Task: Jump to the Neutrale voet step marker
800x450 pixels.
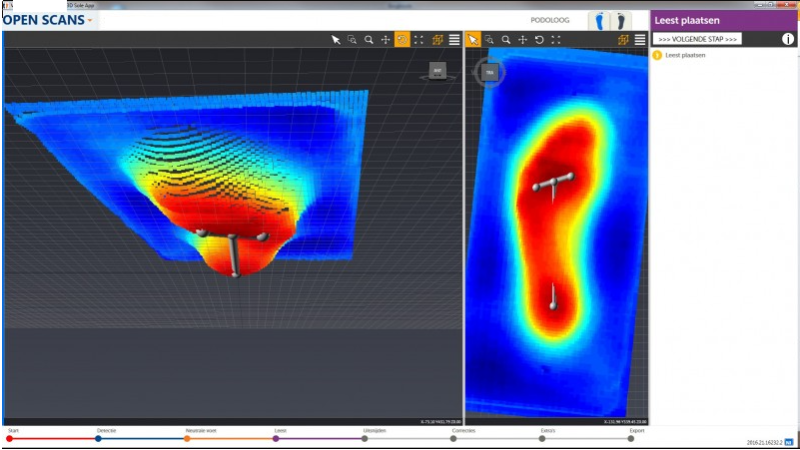Action: coord(187,438)
